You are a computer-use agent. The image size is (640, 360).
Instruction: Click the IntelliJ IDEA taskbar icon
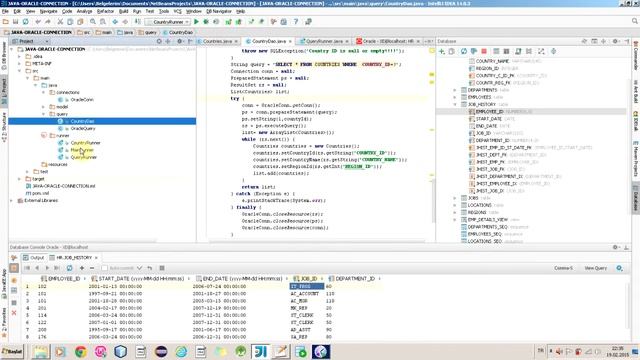coord(261,351)
